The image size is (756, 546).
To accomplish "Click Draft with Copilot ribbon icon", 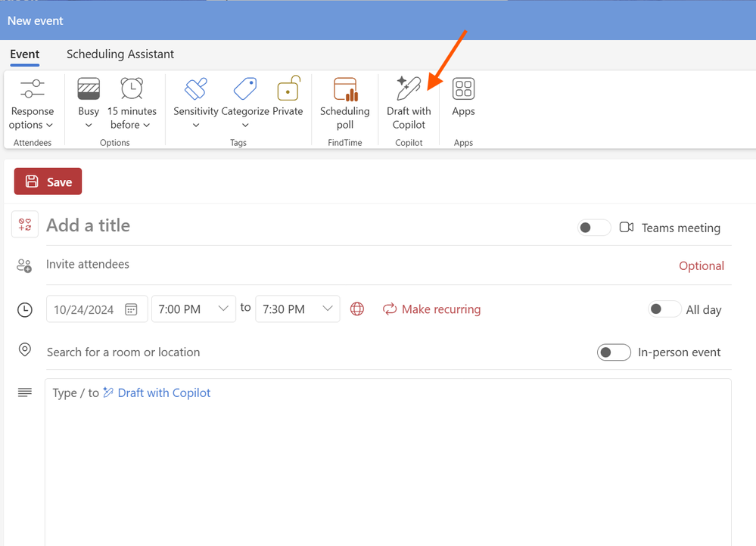I will click(409, 88).
